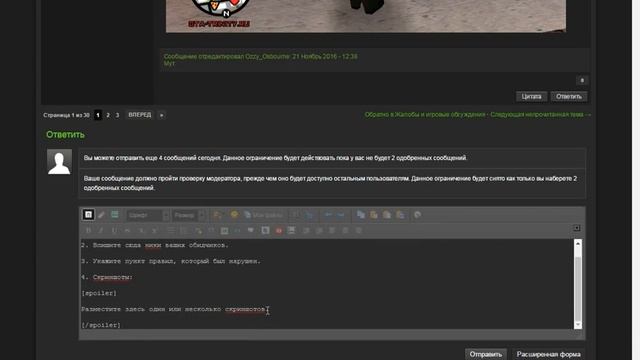Select current page 1 in pagination
This screenshot has height=360, width=640.
pyautogui.click(x=98, y=115)
